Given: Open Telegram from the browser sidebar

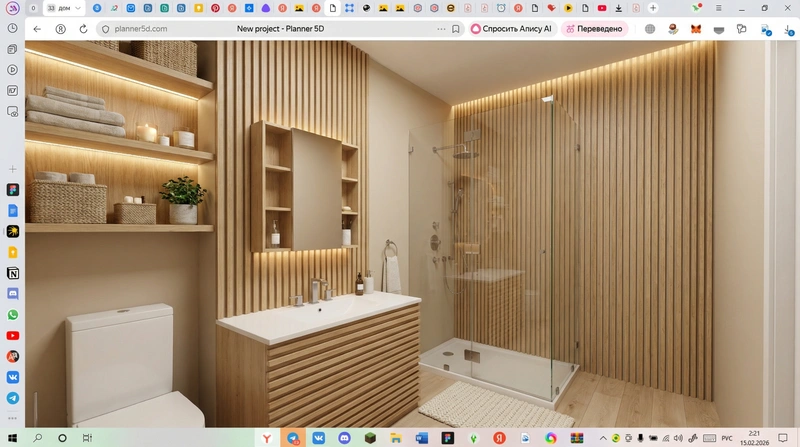Looking at the screenshot, I should point(13,398).
